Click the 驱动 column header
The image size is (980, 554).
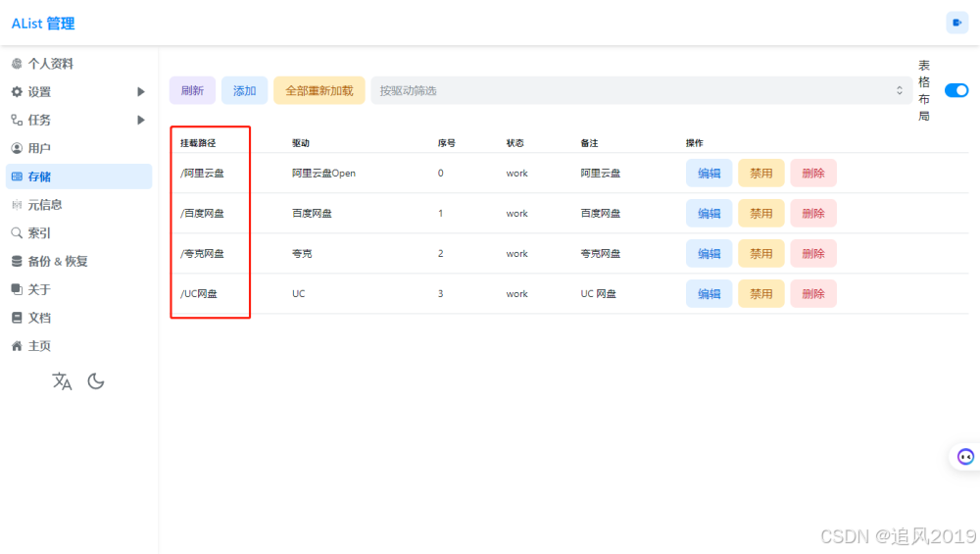[x=301, y=143]
